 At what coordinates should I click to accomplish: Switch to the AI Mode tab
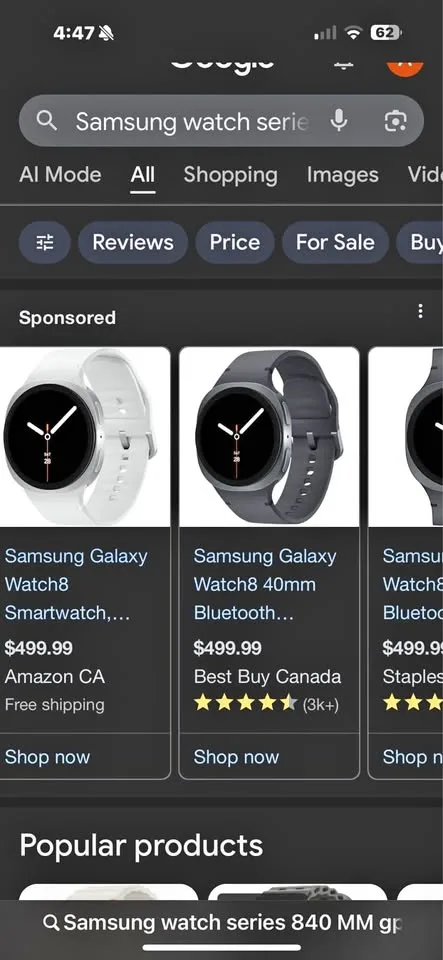click(x=60, y=175)
